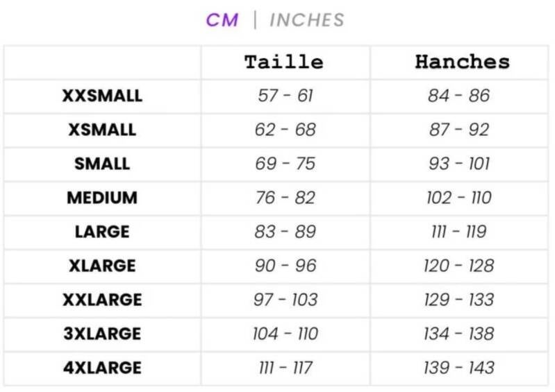Click the 57 - 61 Taille cell

[x=285, y=96]
